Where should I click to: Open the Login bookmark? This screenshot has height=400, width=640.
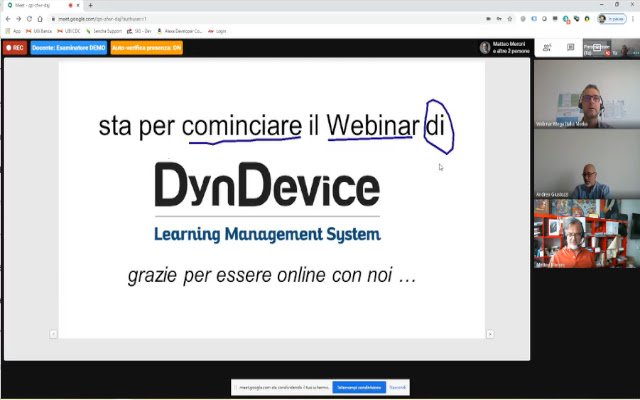click(217, 31)
